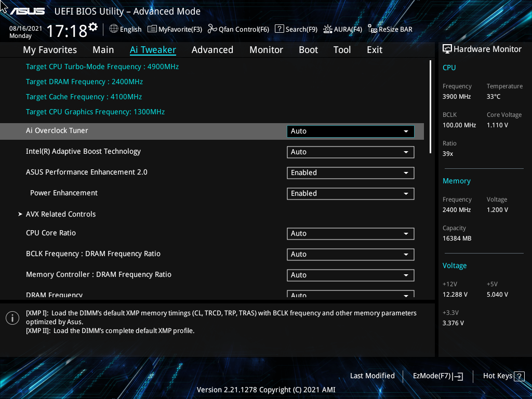The height and width of the screenshot is (399, 532).
Task: Click Target DRAM Frequency : 2400MHz text
Action: [x=84, y=82]
